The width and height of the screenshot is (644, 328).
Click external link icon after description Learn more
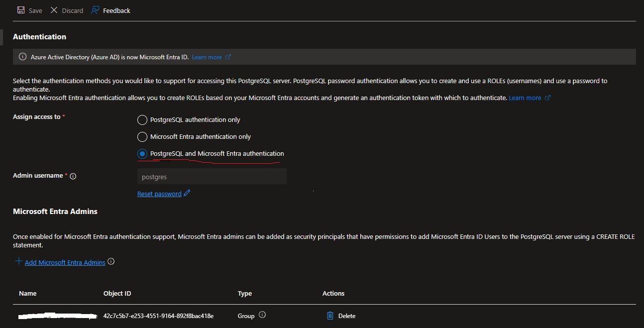coord(548,98)
